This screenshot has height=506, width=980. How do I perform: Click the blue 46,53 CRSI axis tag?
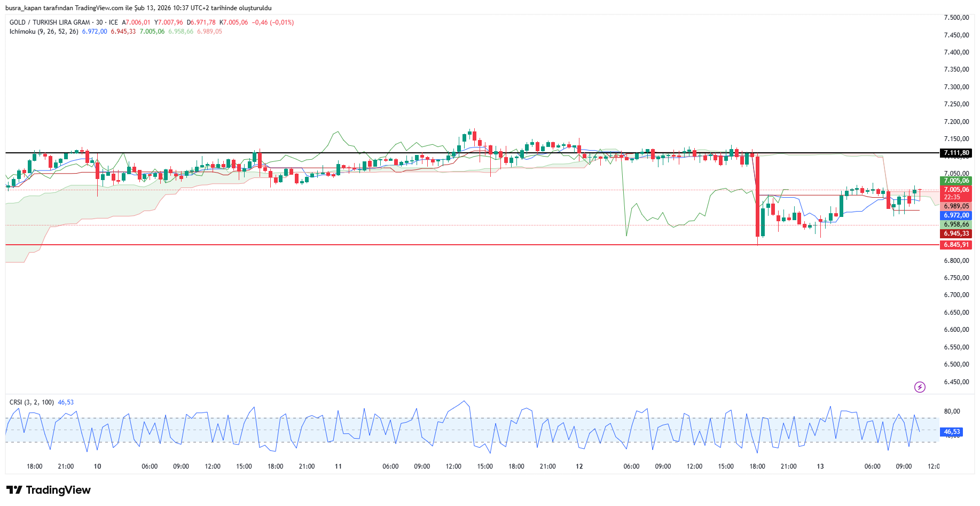point(951,432)
